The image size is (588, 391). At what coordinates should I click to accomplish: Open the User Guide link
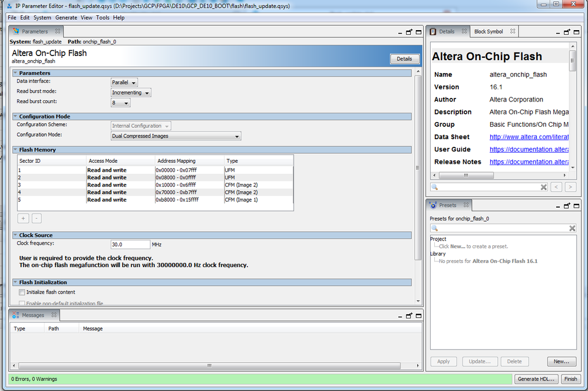tap(528, 149)
